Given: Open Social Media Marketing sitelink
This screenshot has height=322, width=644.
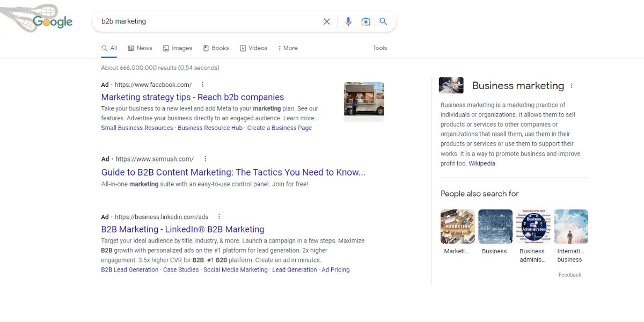Looking at the screenshot, I should [x=236, y=270].
